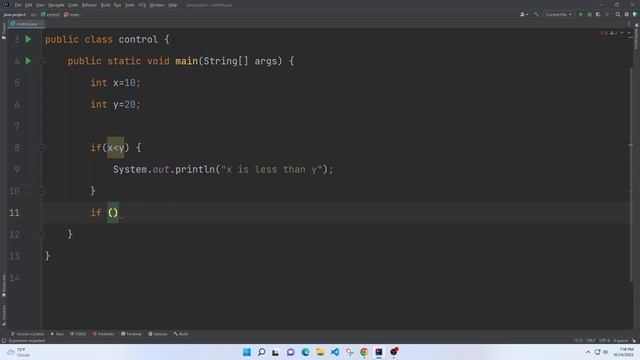Open Microsoft Edge from taskbar
The width and height of the screenshot is (640, 360).
click(305, 352)
